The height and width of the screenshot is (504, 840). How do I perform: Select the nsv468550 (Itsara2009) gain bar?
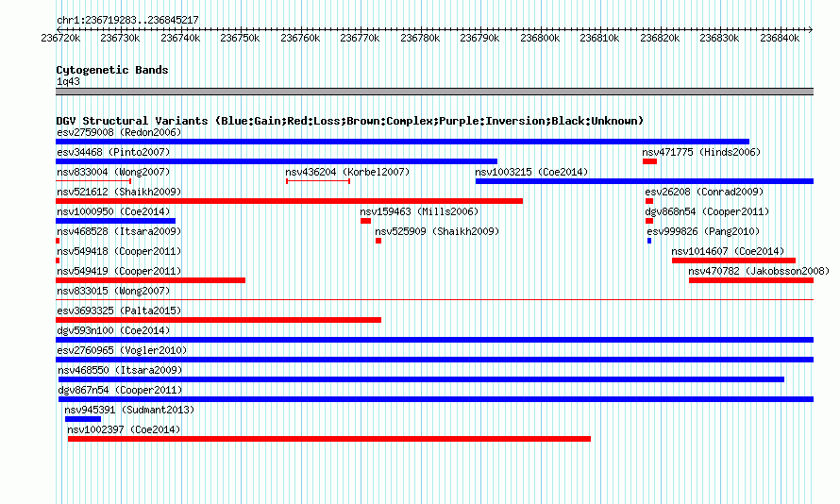(421, 379)
